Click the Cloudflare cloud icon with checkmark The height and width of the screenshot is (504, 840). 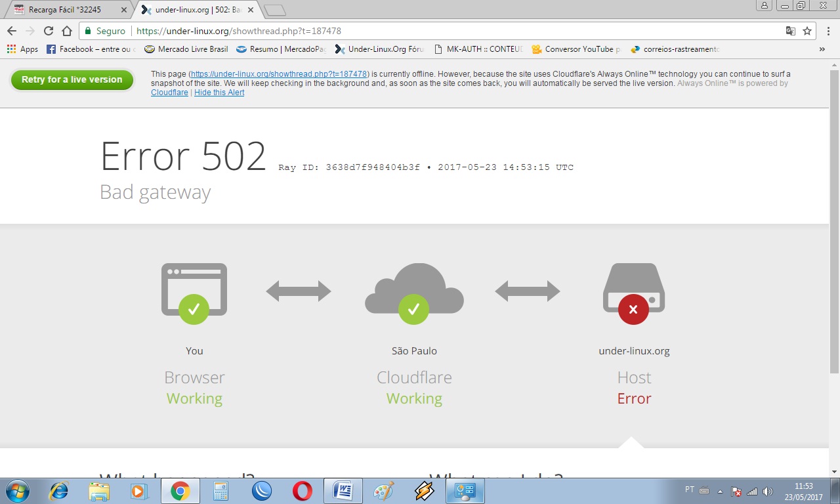pos(414,293)
